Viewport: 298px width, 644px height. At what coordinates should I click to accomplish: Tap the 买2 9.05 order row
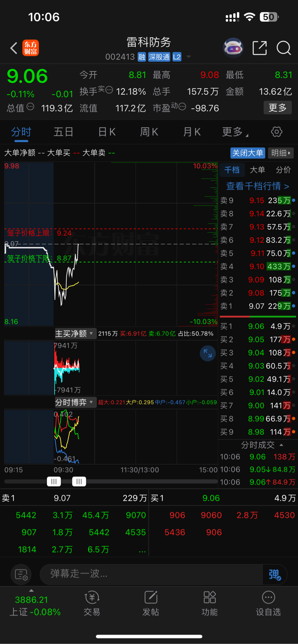tap(258, 339)
